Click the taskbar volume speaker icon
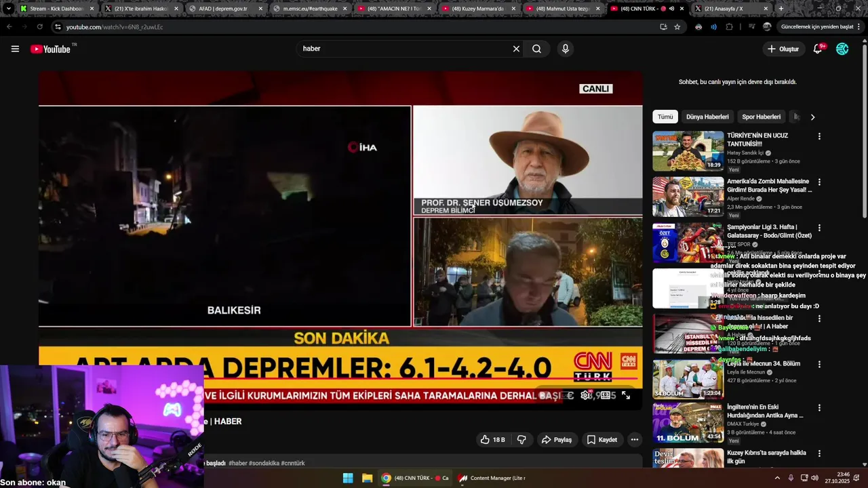The width and height of the screenshot is (868, 488). click(x=814, y=478)
